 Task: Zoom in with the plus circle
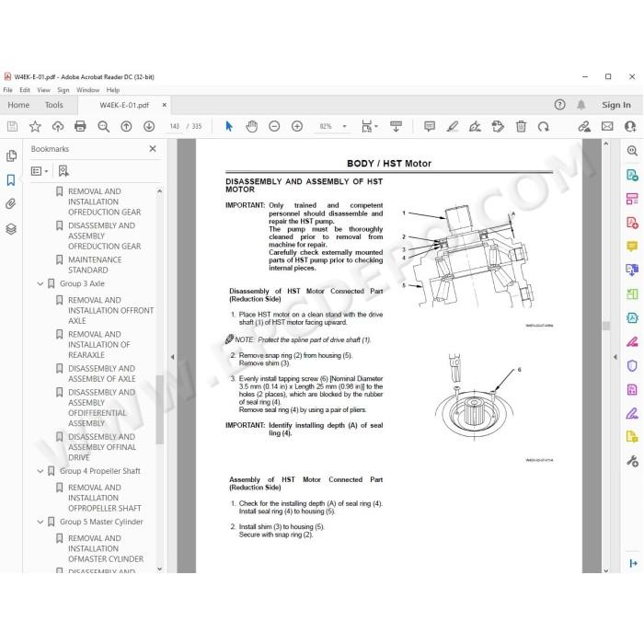(x=296, y=127)
